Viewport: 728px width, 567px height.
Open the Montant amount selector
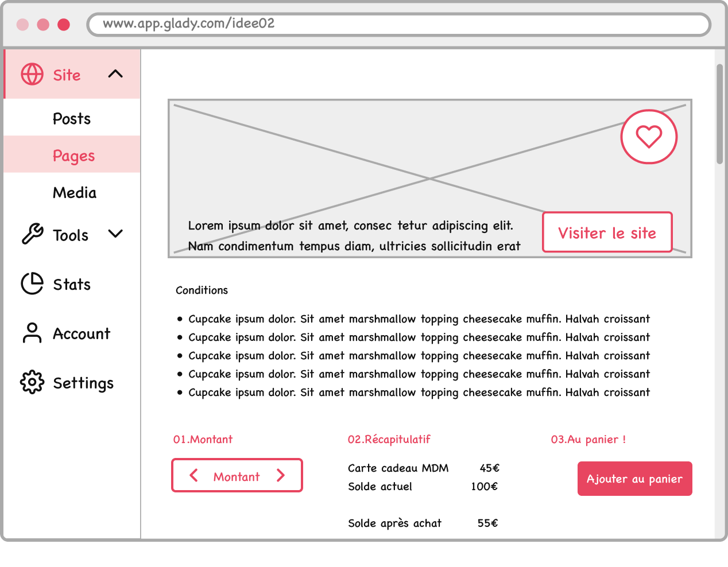click(x=237, y=475)
